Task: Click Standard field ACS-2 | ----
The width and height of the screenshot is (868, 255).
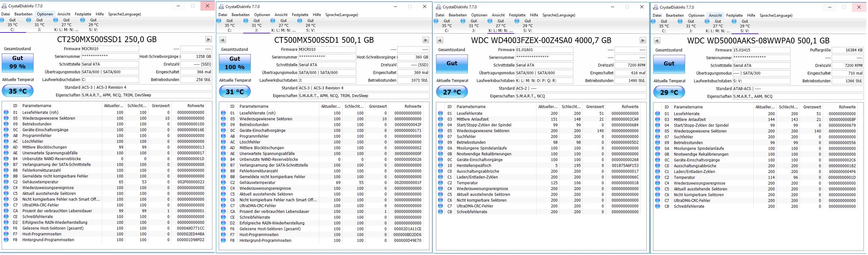Action: 581,88
